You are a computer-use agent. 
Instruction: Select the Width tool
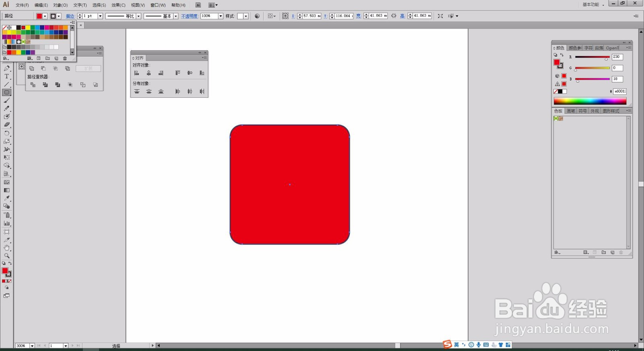(x=7, y=149)
